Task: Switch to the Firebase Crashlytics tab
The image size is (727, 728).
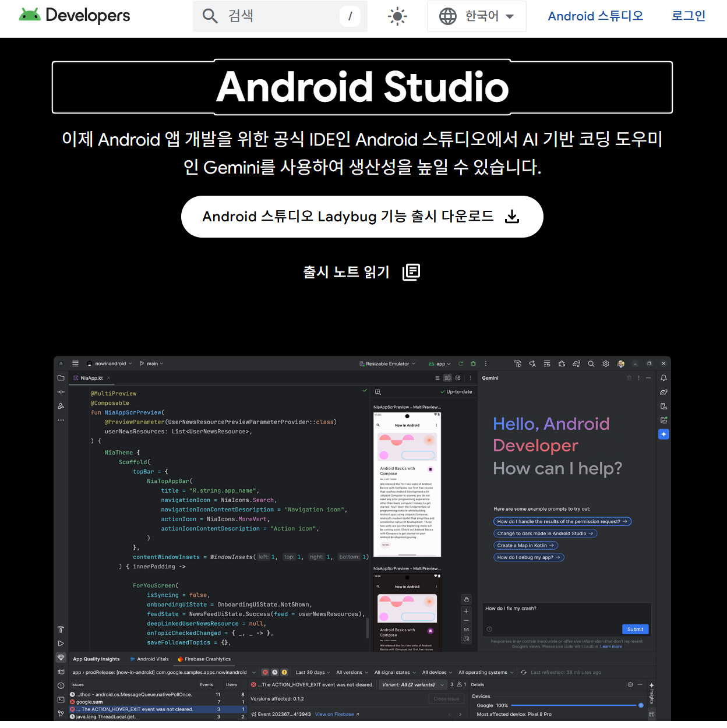Action: click(x=204, y=659)
